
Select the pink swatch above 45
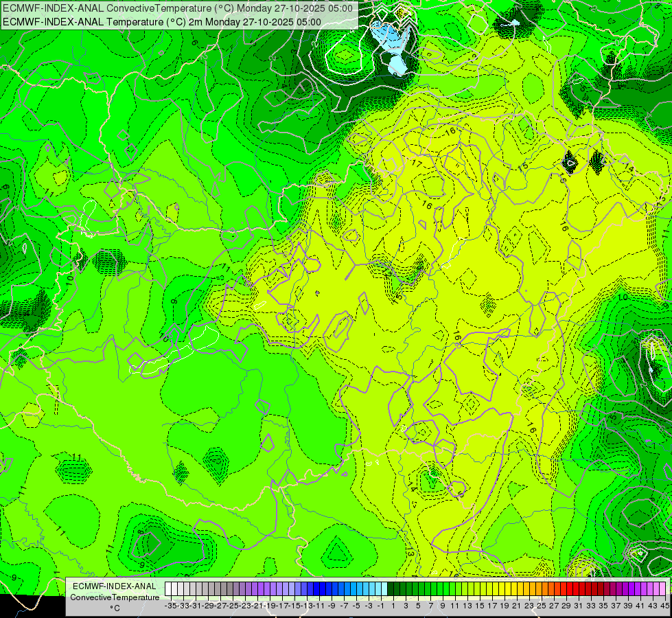(662, 588)
